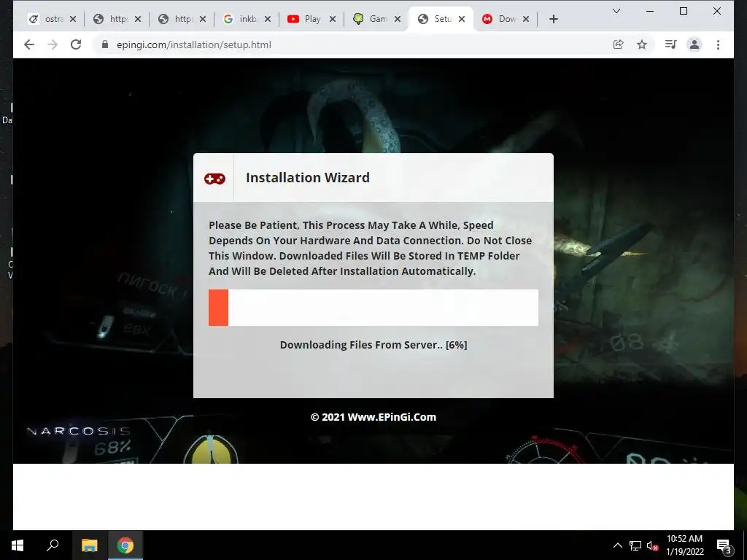The image size is (747, 560).
Task: Click 'Downloading Files From Server.. [6%]' text
Action: (373, 345)
